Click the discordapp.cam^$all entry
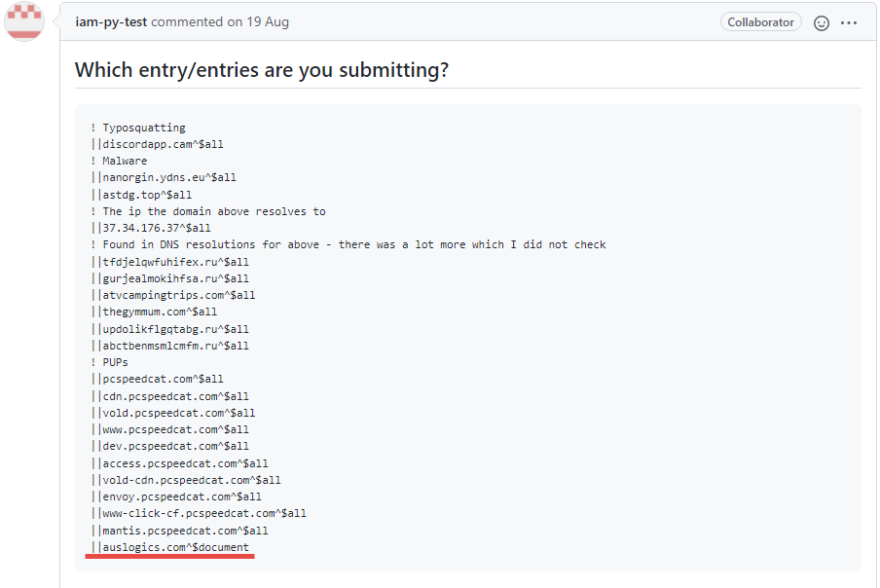This screenshot has height=588, width=880. (157, 144)
